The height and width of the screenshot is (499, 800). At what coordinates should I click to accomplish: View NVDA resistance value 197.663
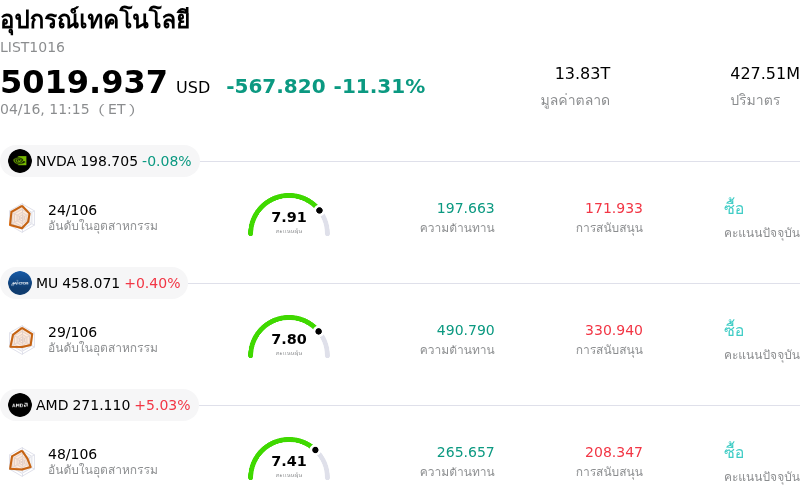(465, 208)
